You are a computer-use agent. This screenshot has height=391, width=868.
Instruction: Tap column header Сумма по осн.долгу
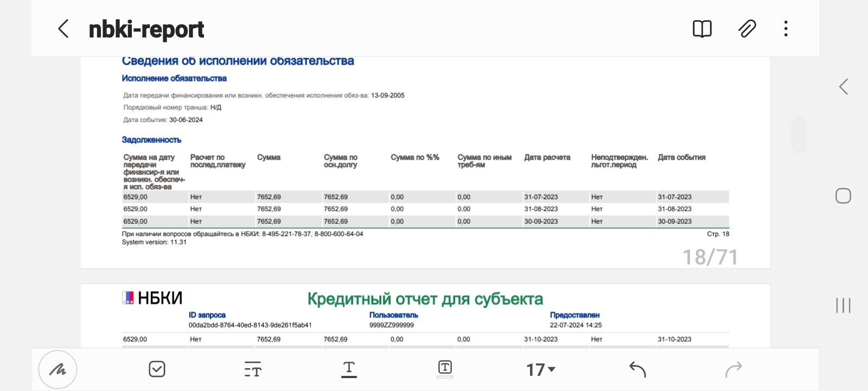pyautogui.click(x=341, y=161)
